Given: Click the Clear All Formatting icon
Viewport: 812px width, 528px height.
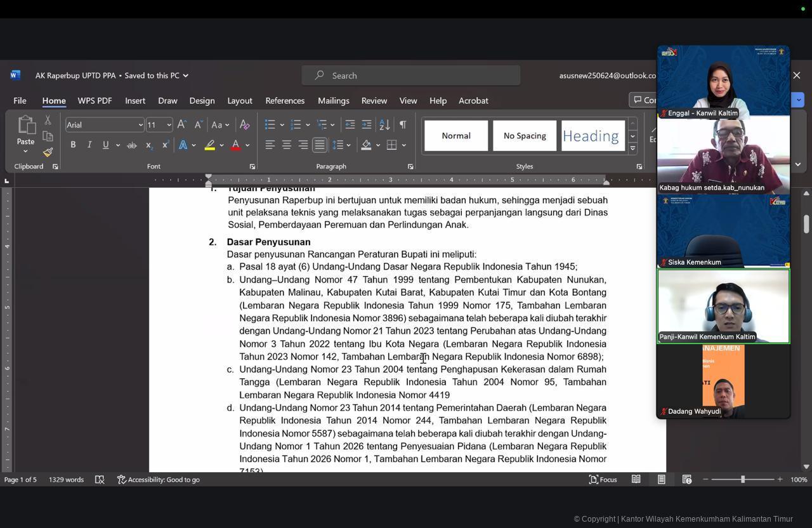Looking at the screenshot, I should (x=244, y=125).
